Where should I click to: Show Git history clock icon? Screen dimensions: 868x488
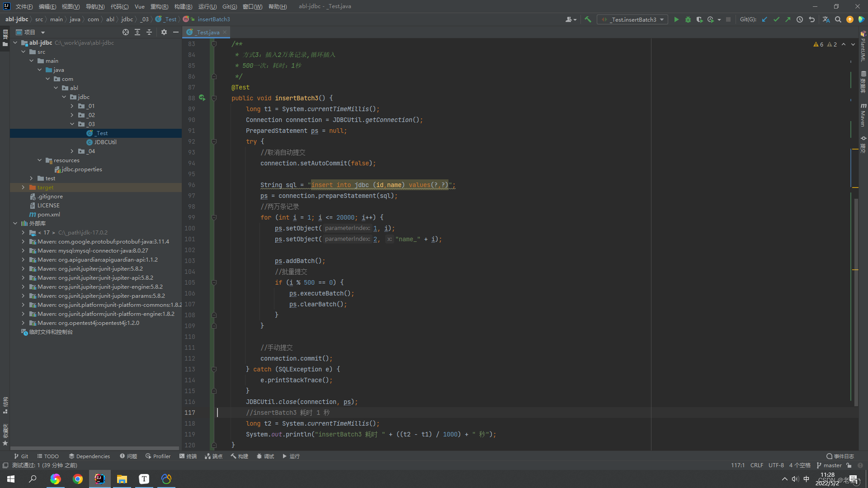pos(800,19)
